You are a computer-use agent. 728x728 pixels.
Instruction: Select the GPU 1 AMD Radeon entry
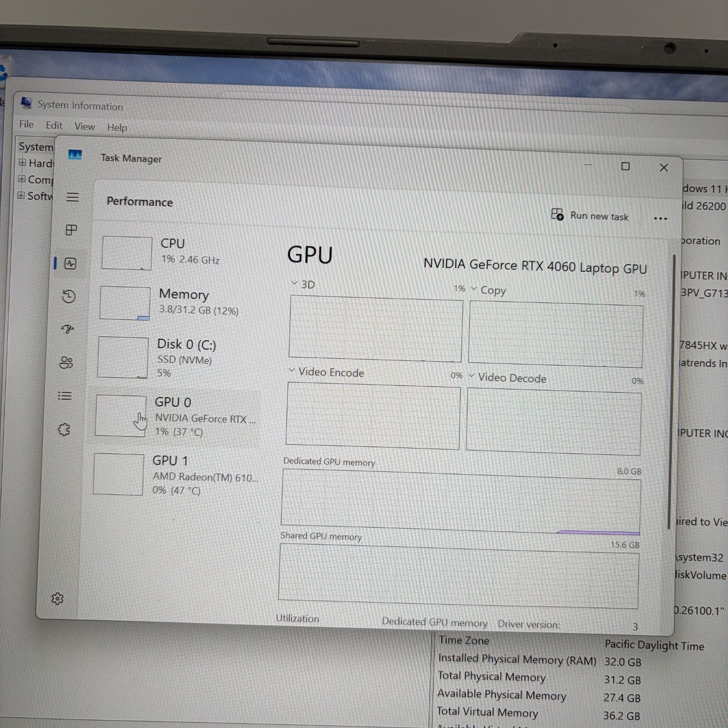pos(176,475)
